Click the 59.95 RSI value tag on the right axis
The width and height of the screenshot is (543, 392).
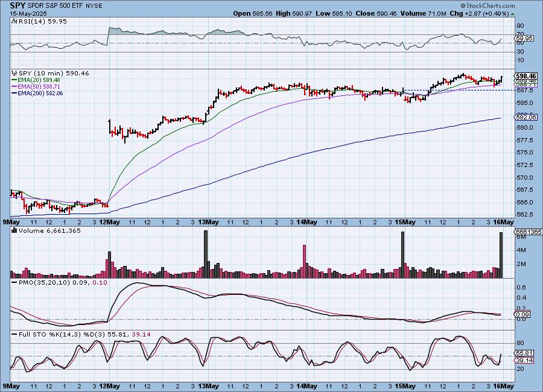(x=524, y=39)
